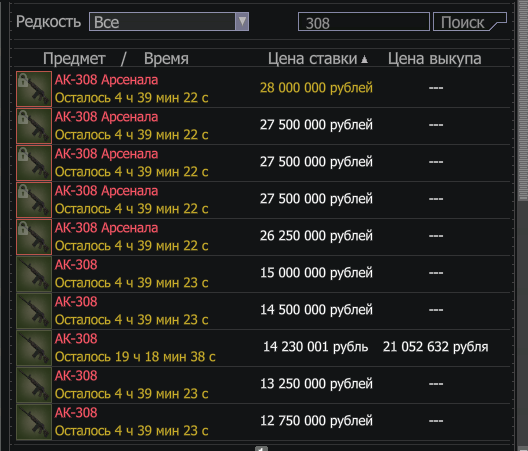Click lock icon on first AK-308 Арсенала
The height and width of the screenshot is (451, 528).
click(23, 80)
